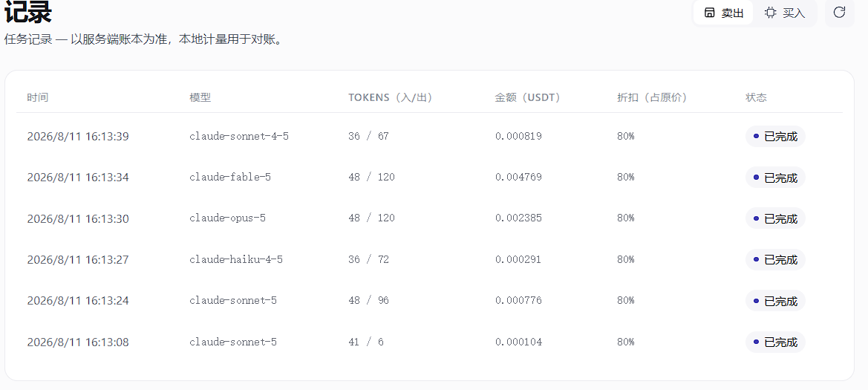Click model name claude-fable-5
This screenshot has width=868, height=390.
point(230,178)
